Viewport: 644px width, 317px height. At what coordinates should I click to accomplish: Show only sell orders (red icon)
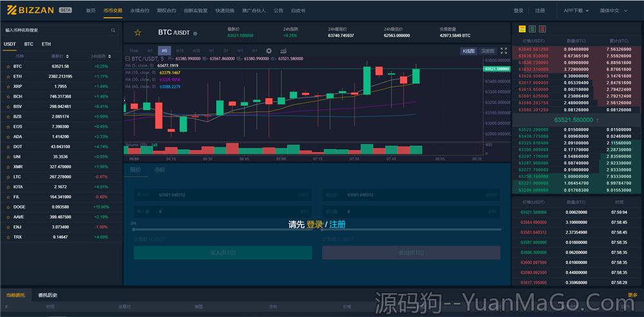(542, 29)
